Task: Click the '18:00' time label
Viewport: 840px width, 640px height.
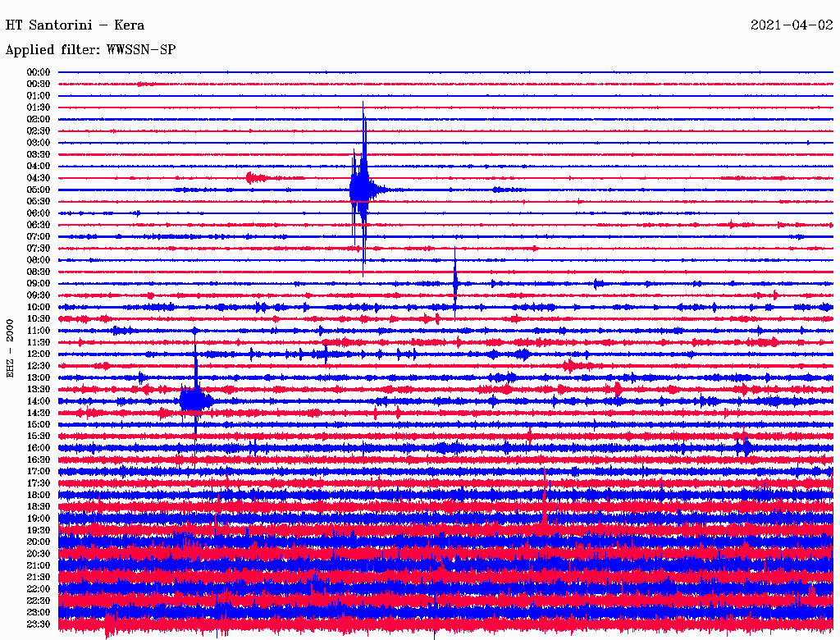Action: pos(38,495)
